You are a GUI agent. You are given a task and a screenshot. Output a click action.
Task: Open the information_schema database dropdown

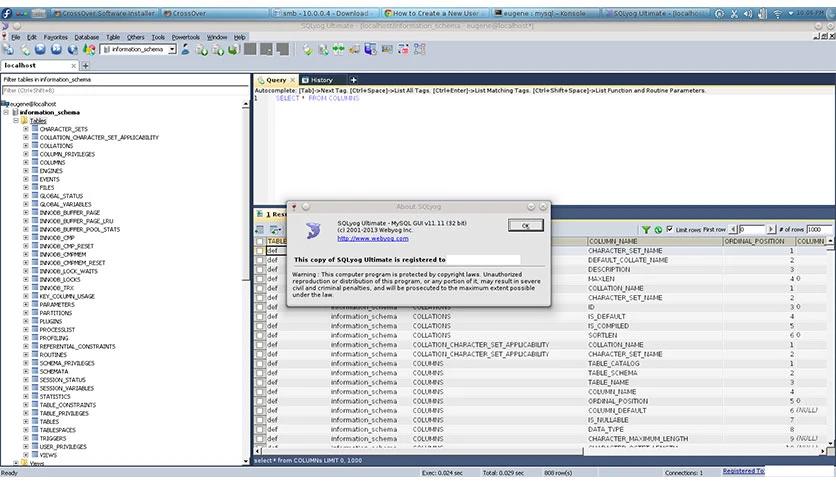(172, 49)
